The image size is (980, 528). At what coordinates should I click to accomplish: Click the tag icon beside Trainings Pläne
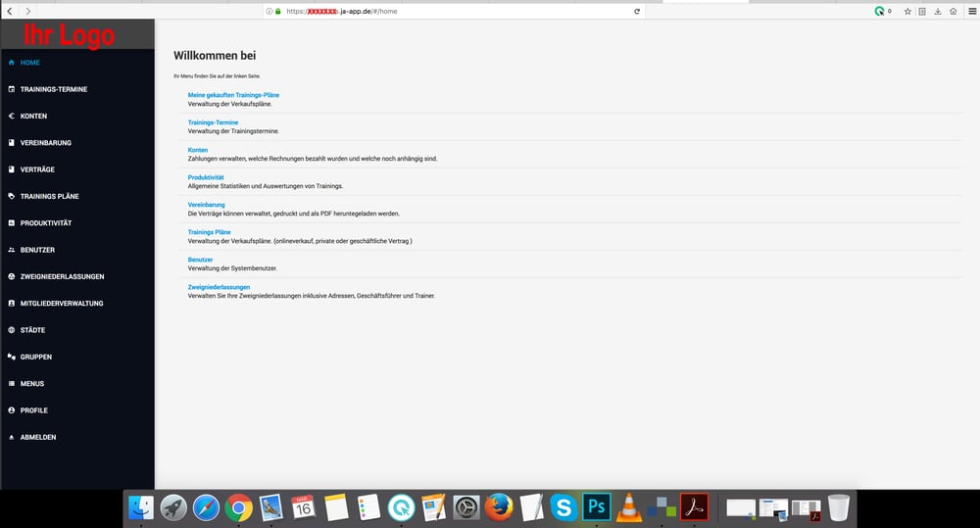11,196
